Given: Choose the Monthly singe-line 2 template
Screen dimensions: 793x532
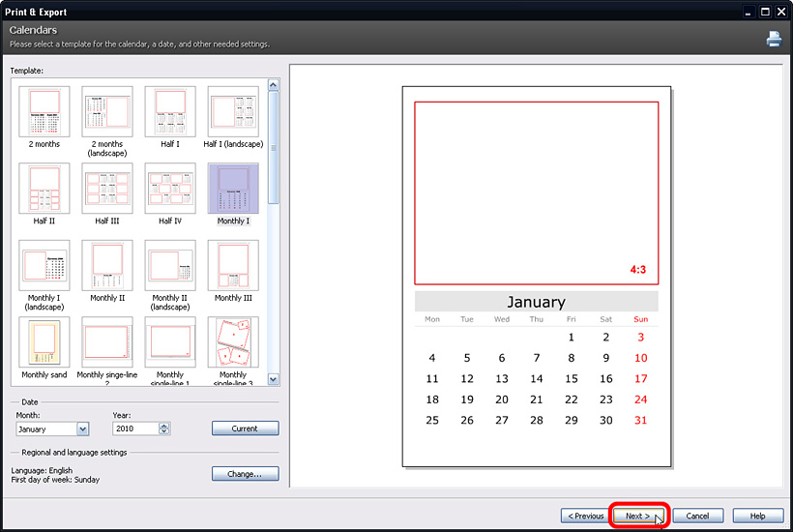Looking at the screenshot, I should [107, 342].
